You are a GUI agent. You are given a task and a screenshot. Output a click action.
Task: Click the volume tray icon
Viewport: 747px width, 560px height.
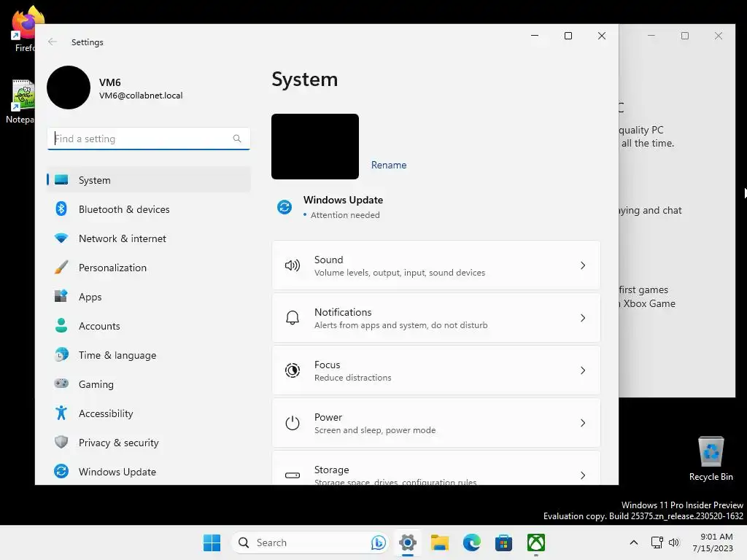tap(674, 542)
